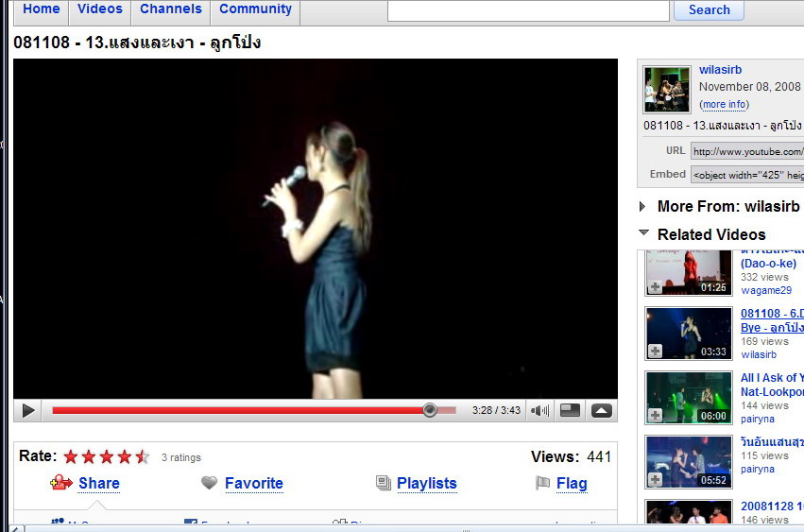Visit wilasirb link under the 169 views video

[759, 354]
